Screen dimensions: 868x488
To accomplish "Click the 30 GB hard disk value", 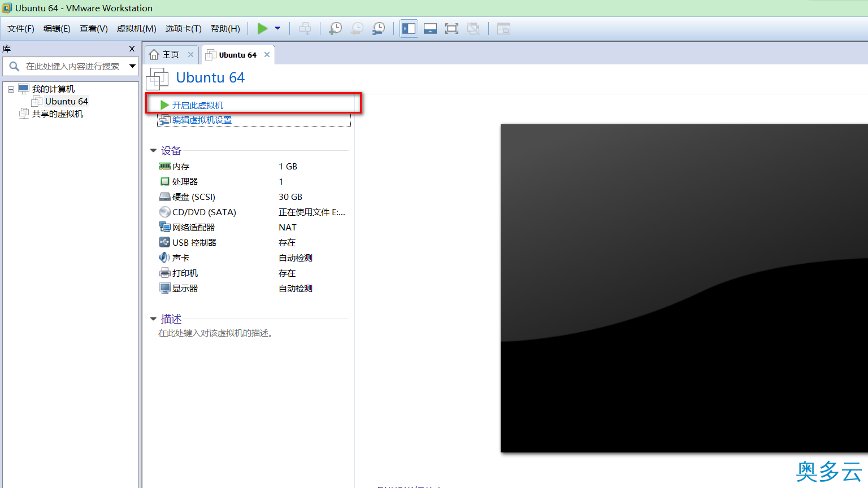I will 290,197.
